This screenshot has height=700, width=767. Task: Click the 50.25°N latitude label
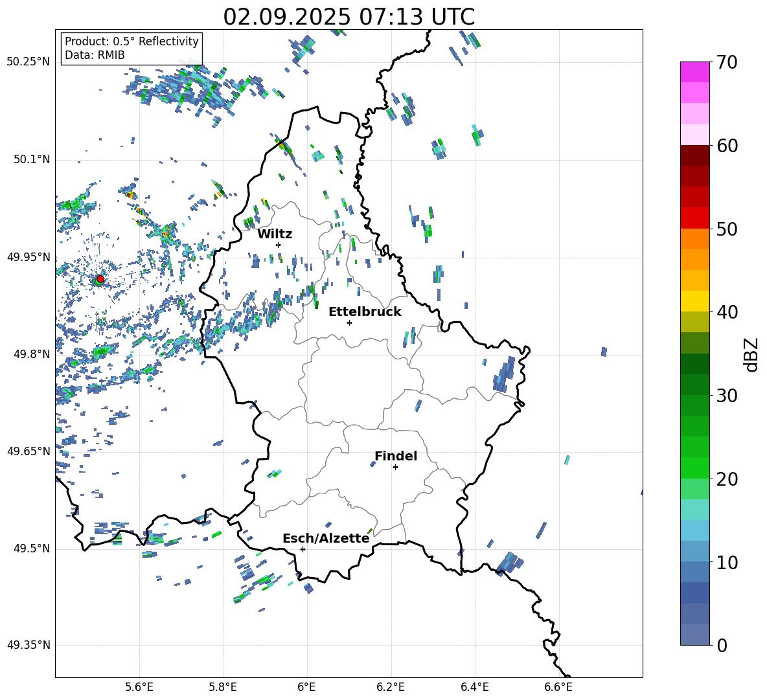(29, 62)
